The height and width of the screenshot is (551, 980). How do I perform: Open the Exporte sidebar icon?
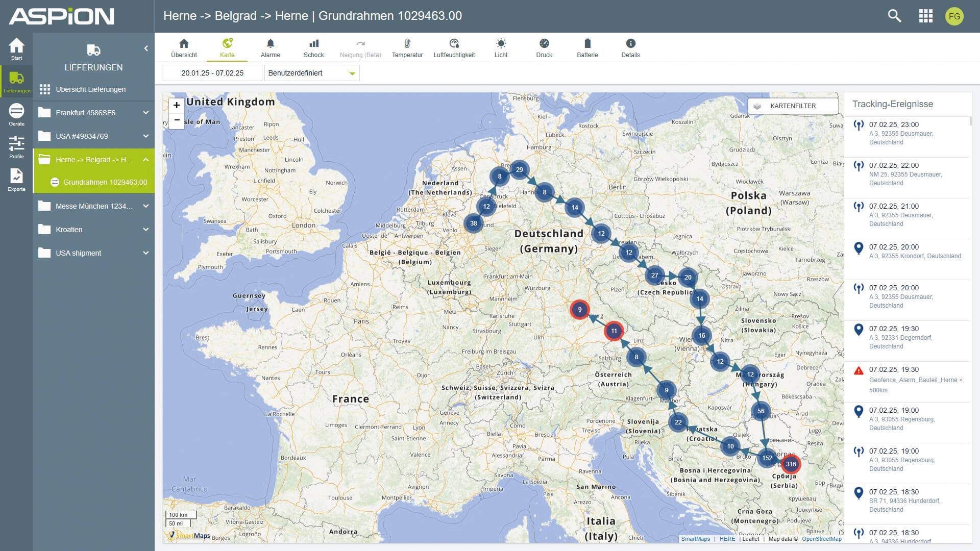pyautogui.click(x=16, y=180)
